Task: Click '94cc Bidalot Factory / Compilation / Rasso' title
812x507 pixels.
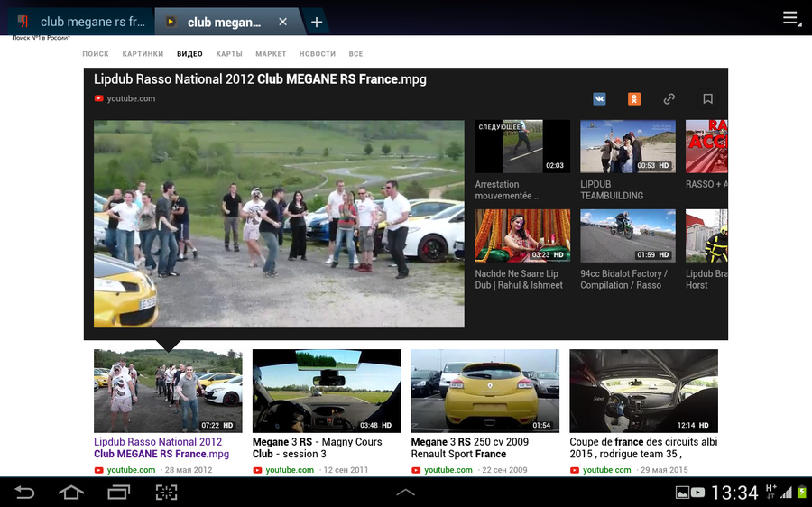Action: point(623,280)
